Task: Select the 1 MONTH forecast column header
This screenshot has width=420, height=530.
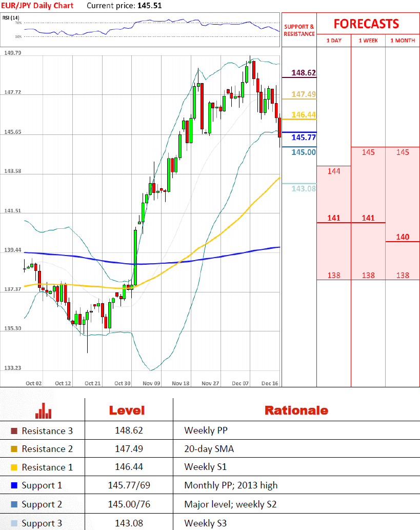Action: pyautogui.click(x=403, y=41)
